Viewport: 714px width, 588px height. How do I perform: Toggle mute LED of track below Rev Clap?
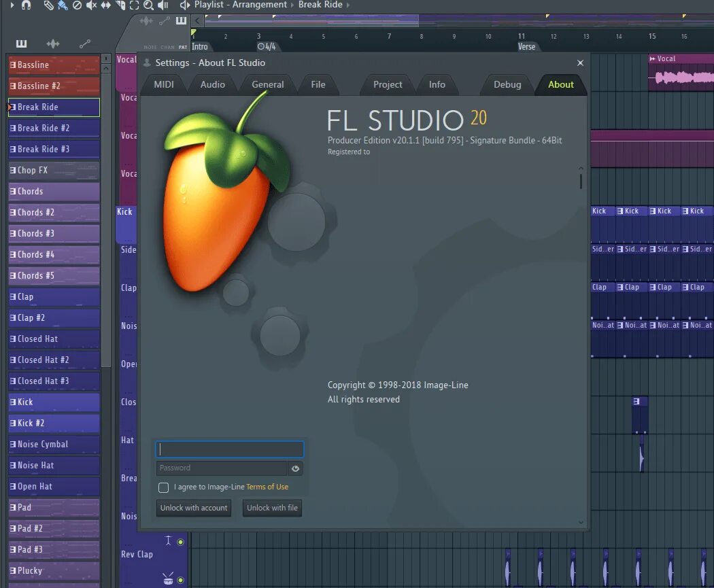pos(181,581)
